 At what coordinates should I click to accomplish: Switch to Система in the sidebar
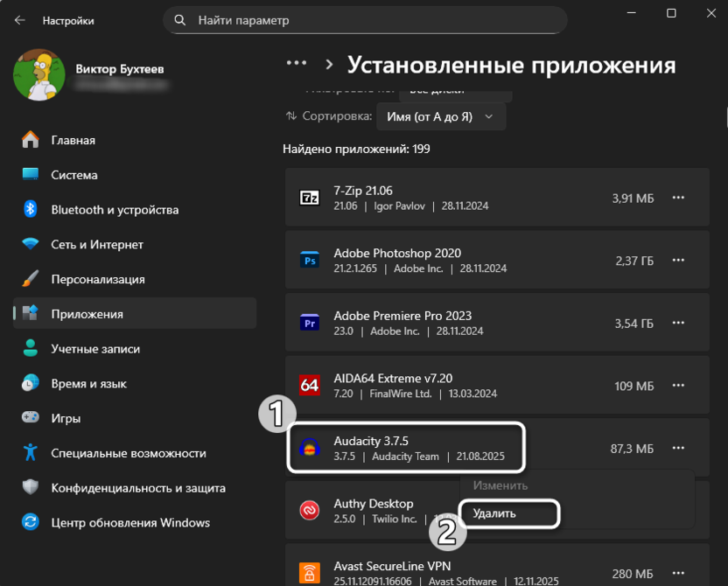[x=32, y=174]
